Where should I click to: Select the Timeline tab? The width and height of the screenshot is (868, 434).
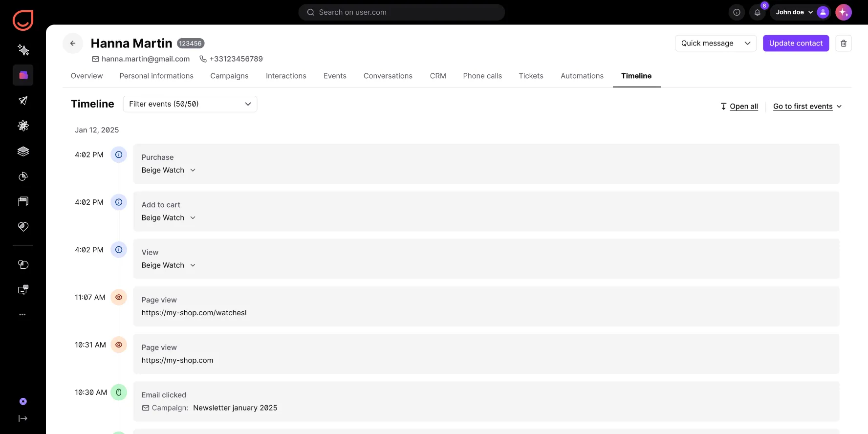(x=636, y=76)
